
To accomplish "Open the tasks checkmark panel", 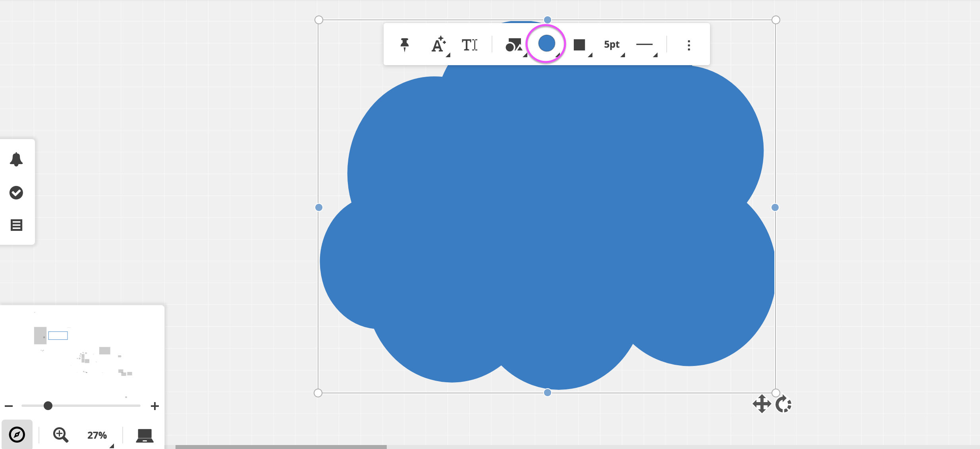I will (x=16, y=193).
